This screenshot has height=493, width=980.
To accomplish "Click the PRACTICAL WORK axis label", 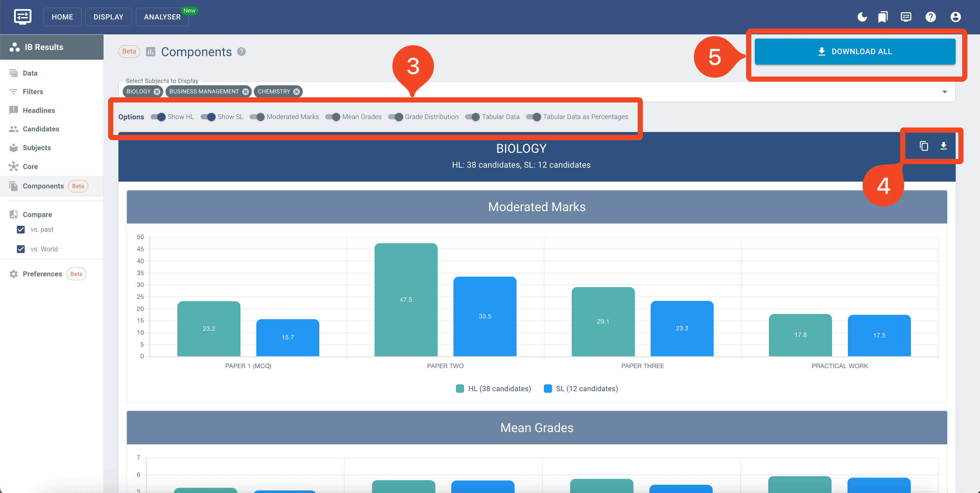I will click(839, 366).
